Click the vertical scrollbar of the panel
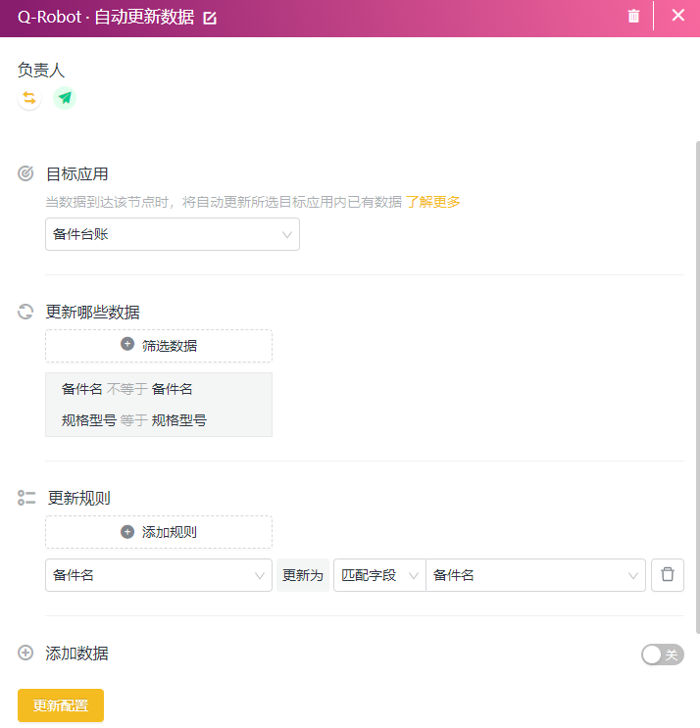This screenshot has height=728, width=700. pos(697,388)
